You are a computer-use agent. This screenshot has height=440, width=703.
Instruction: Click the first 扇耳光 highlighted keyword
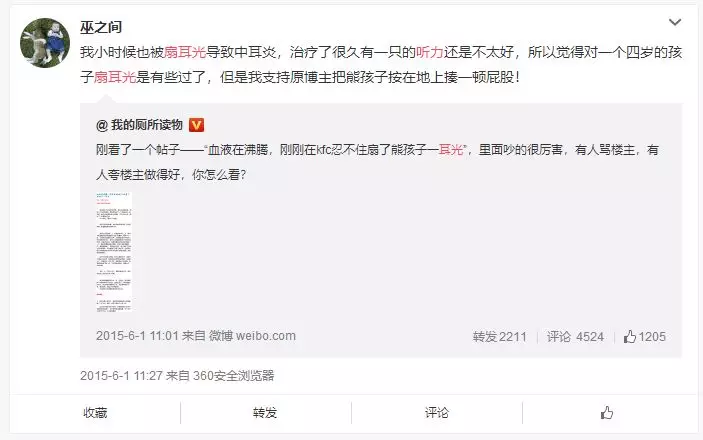tap(185, 52)
